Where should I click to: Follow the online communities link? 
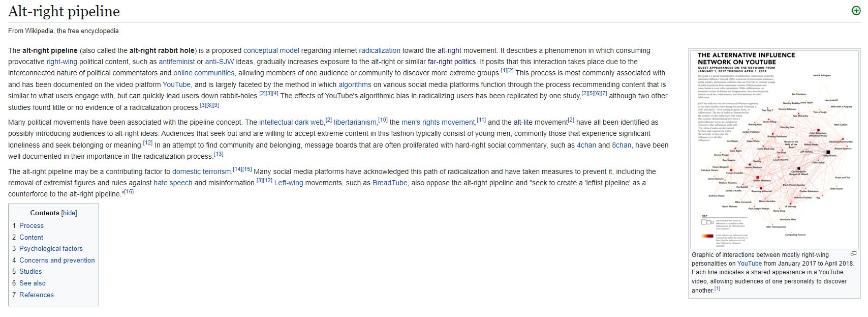(x=204, y=73)
